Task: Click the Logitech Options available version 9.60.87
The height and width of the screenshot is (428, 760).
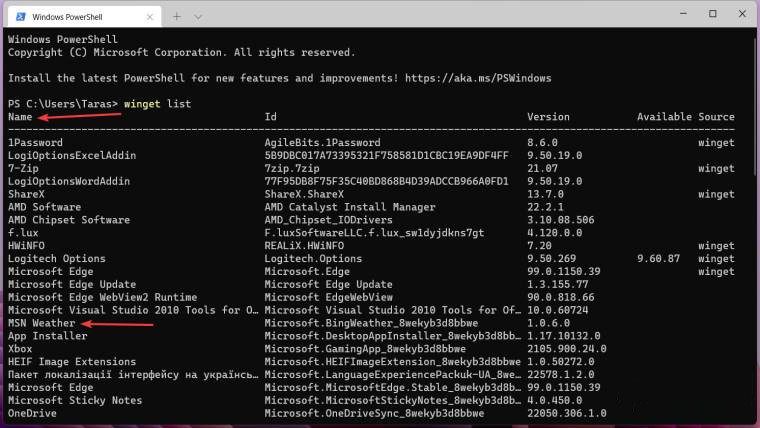Action: pos(657,258)
